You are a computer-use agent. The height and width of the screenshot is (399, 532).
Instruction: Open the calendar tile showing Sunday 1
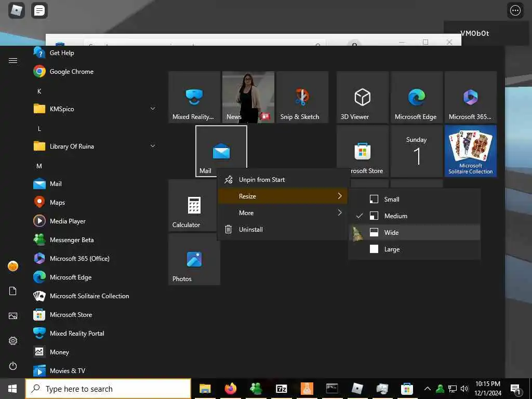pyautogui.click(x=417, y=151)
